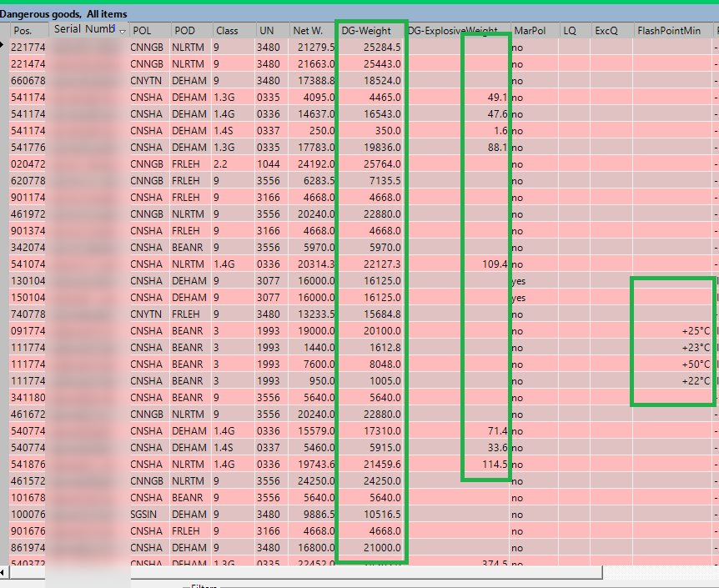Select Net W. cell 13233.5

coord(316,314)
